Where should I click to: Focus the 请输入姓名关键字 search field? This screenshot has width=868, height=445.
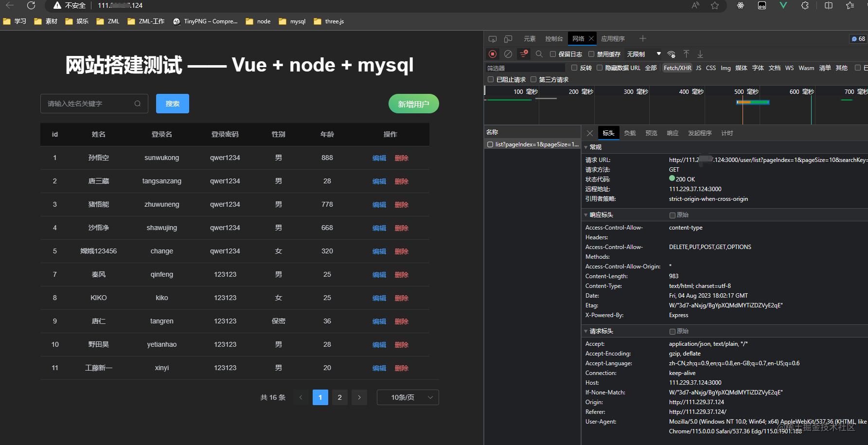click(94, 104)
